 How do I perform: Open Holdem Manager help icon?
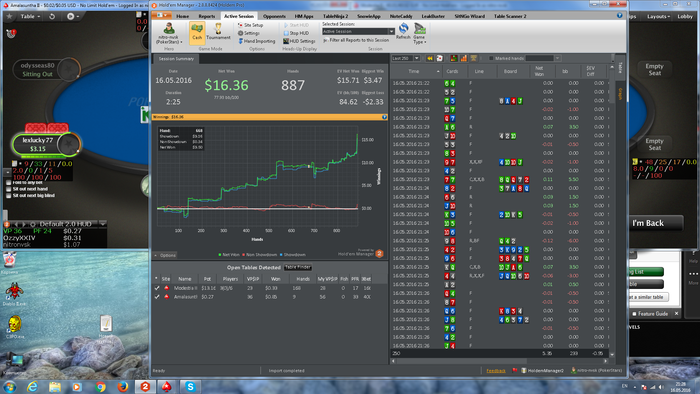[x=619, y=16]
